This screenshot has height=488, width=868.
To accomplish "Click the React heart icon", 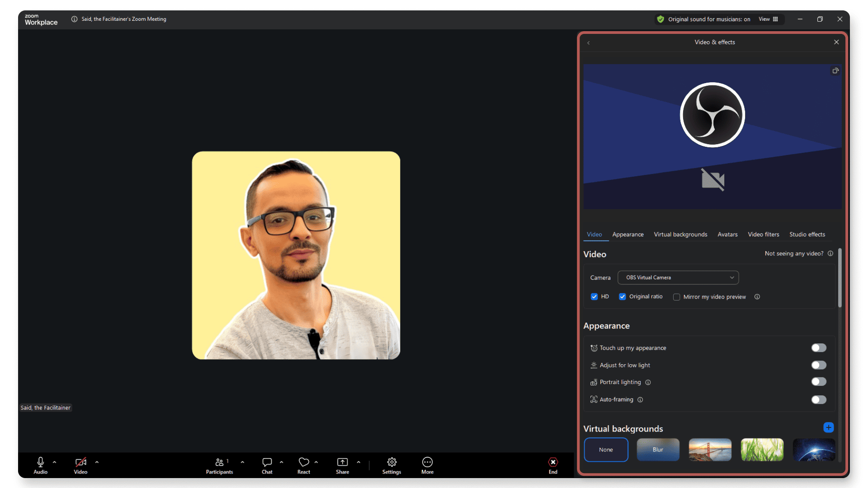I will (304, 462).
